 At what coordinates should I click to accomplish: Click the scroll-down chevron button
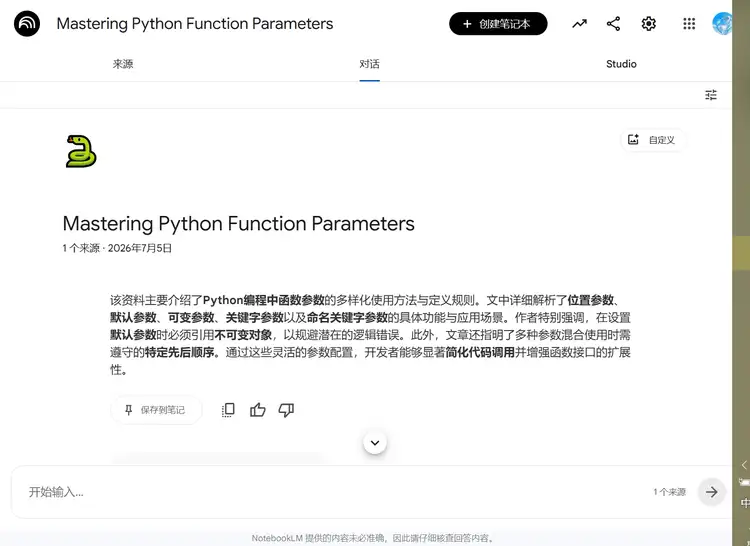[x=375, y=443]
